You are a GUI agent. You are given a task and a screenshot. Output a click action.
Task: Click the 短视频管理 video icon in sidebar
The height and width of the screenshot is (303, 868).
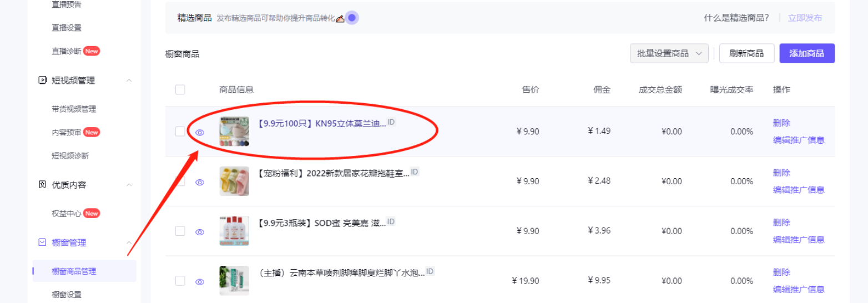pyautogui.click(x=42, y=80)
